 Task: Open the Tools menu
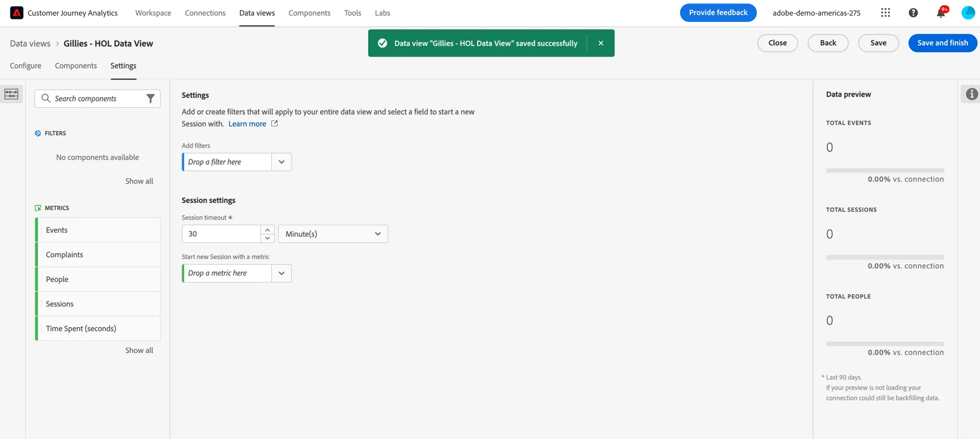coord(353,13)
